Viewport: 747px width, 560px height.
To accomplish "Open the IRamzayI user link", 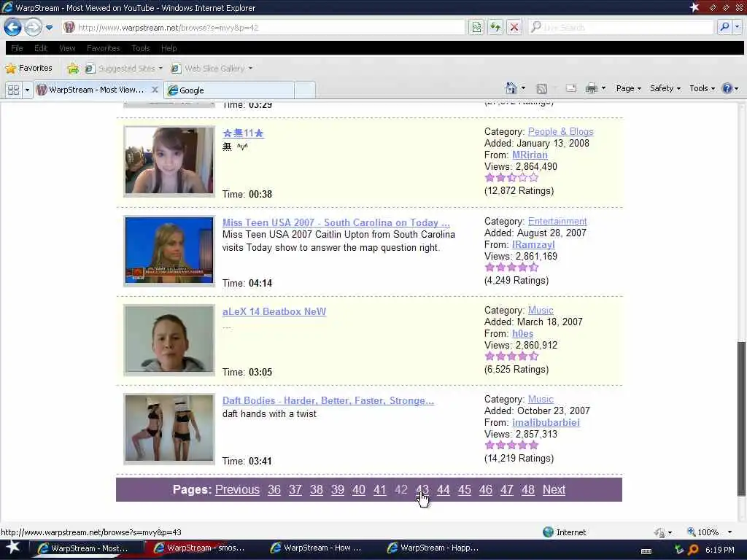I will coord(533,245).
